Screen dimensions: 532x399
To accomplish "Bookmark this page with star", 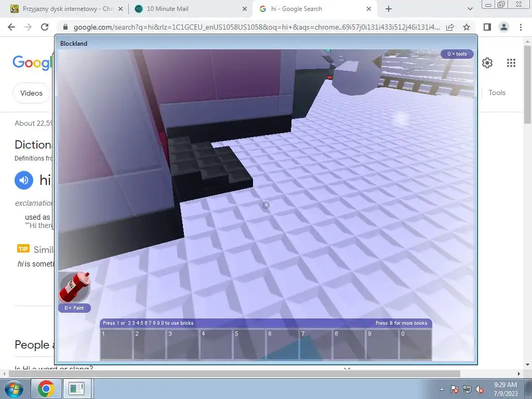I will point(467,27).
